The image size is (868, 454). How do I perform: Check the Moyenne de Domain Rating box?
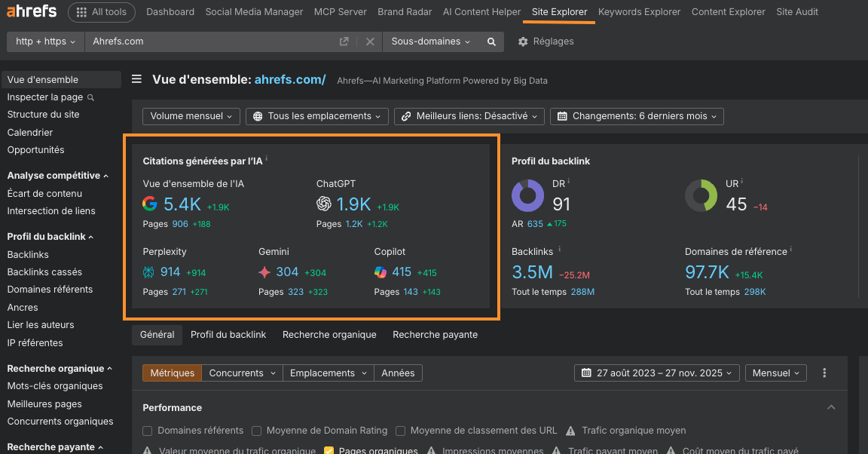[x=257, y=431]
